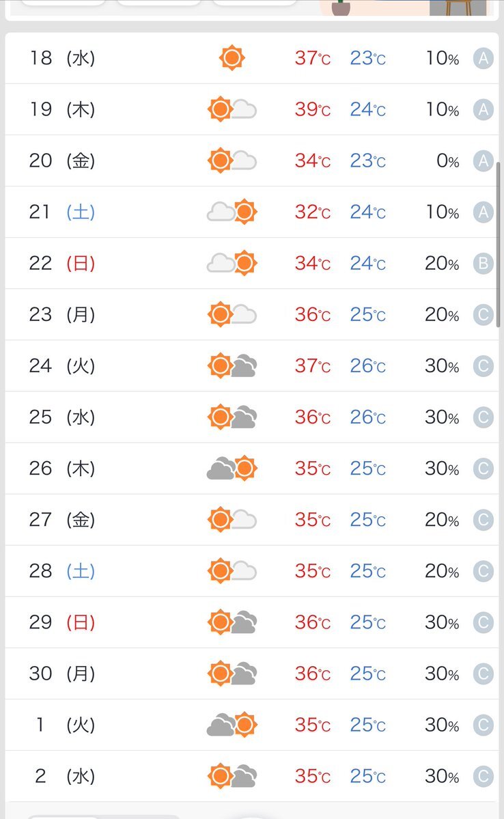
Task: Select the 28 (土) date label
Action: pos(62,571)
